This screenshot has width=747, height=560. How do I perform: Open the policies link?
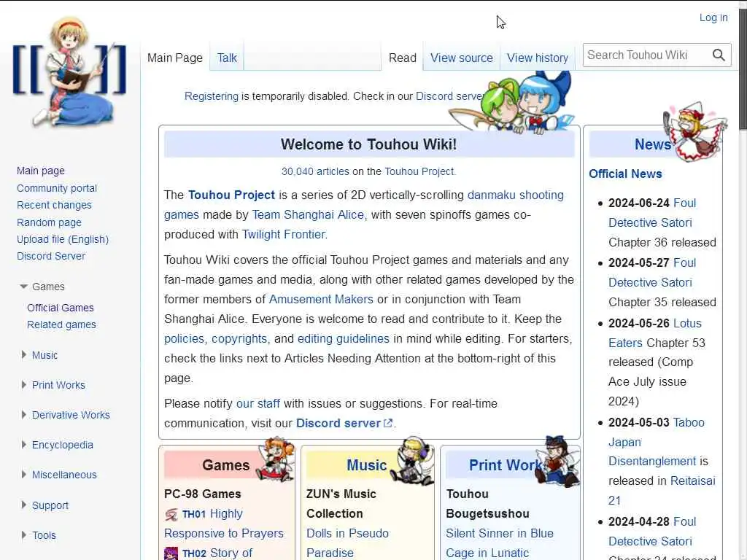coord(185,338)
